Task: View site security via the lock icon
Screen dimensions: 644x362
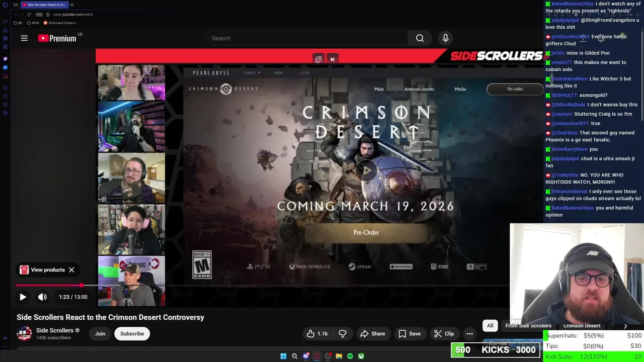Action: [x=47, y=15]
